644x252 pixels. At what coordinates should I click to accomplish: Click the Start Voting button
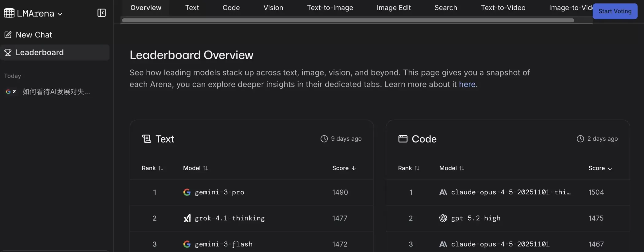pos(615,11)
